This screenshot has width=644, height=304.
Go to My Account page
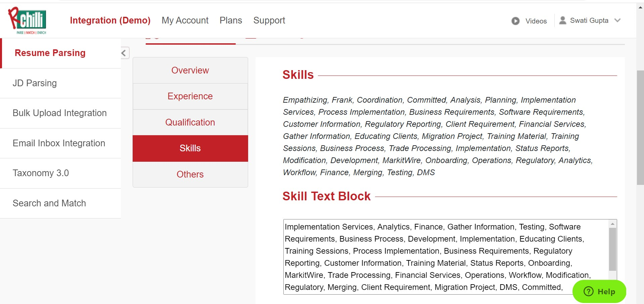185,20
